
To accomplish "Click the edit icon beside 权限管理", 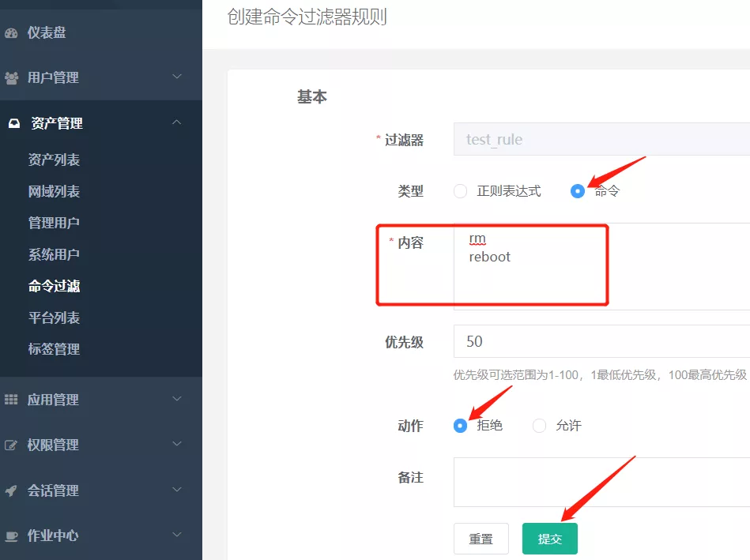I will tap(11, 445).
